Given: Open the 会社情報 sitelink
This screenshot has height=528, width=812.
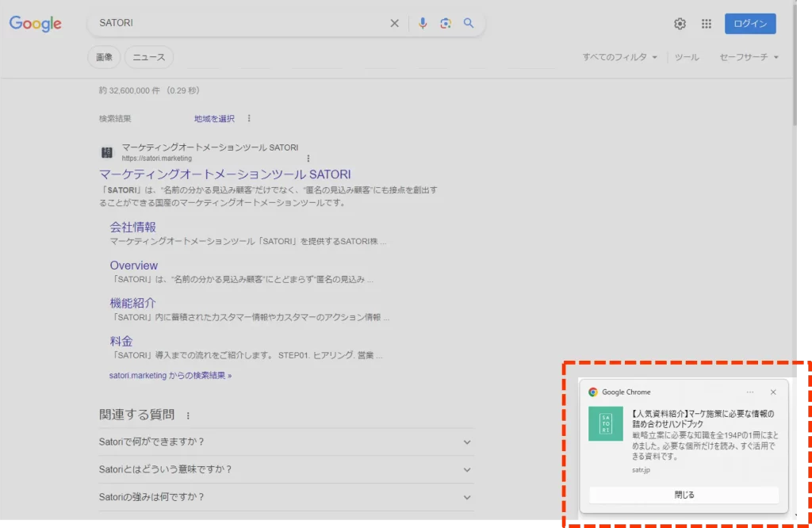Looking at the screenshot, I should 132,228.
